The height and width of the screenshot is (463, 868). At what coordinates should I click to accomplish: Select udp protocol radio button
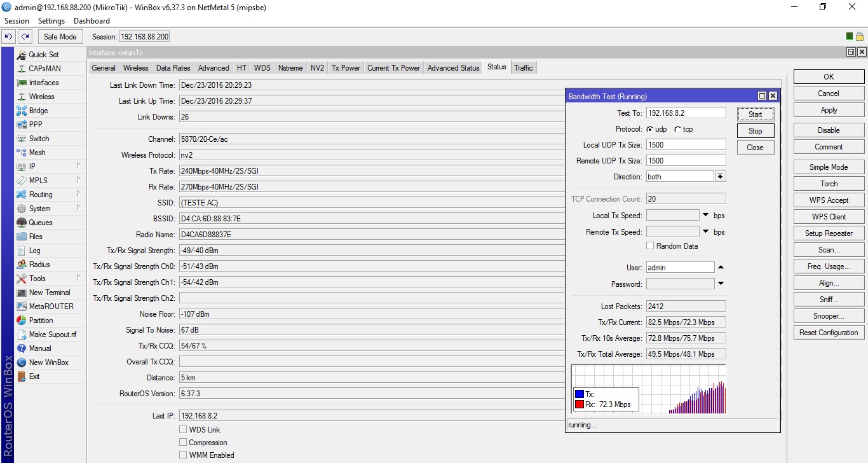point(649,129)
